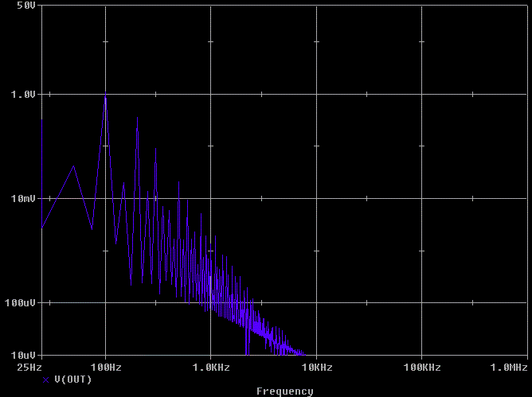This screenshot has height=397, width=532.
Task: Click the 1.0KHz x-axis label
Action: click(211, 368)
